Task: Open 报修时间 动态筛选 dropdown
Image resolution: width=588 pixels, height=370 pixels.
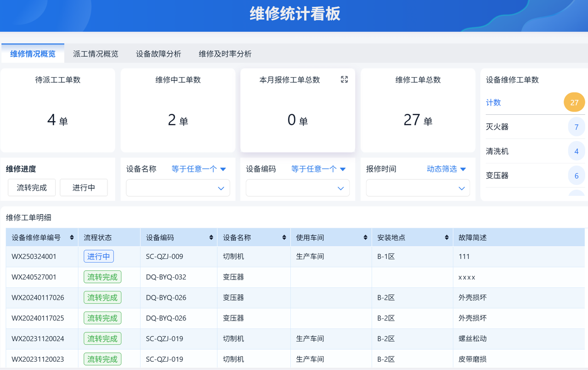Action: [447, 169]
